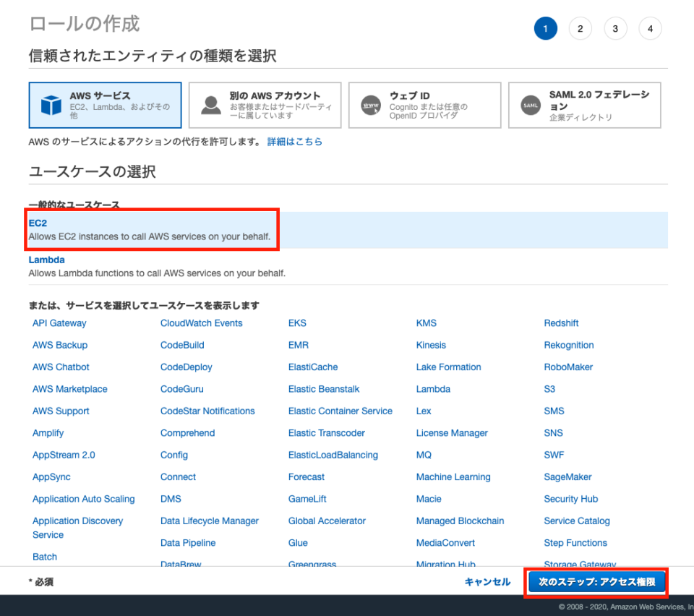The image size is (694, 616).
Task: Go to step 4 indicator
Action: (x=650, y=28)
